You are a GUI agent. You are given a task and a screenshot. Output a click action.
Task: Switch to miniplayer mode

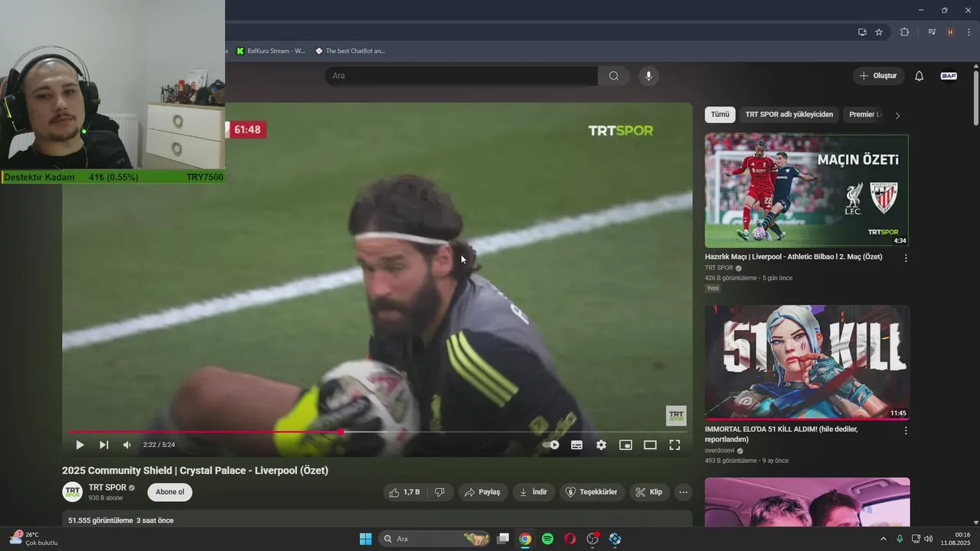pyautogui.click(x=626, y=445)
